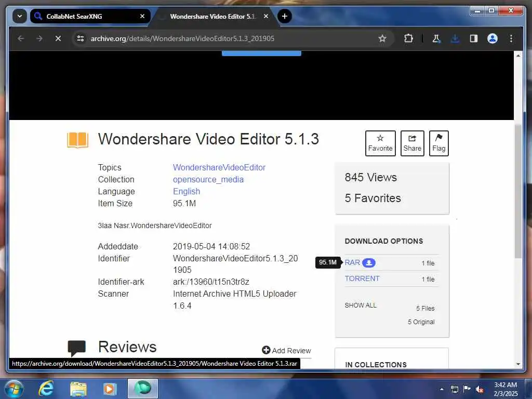View site information icon in address bar
The width and height of the screenshot is (532, 399).
pos(81,38)
